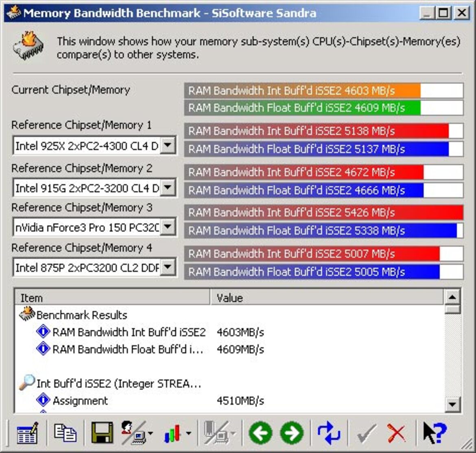Screen dimensions: 476x453
Task: Click the results list scroll-down arrow
Action: click(452, 404)
